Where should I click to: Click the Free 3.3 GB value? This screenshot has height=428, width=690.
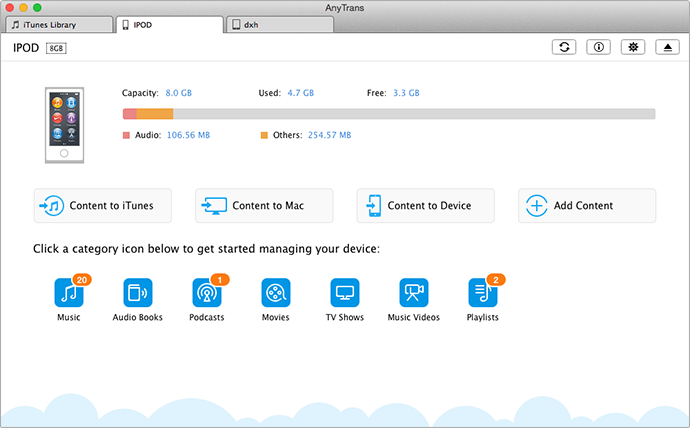[x=406, y=93]
